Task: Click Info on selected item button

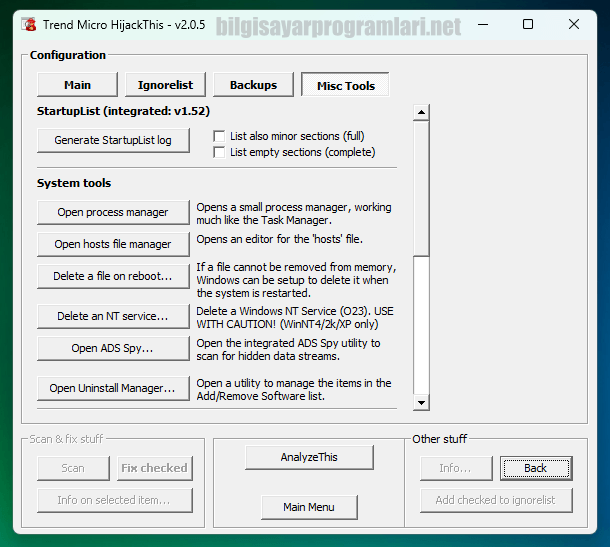Action: 115,500
